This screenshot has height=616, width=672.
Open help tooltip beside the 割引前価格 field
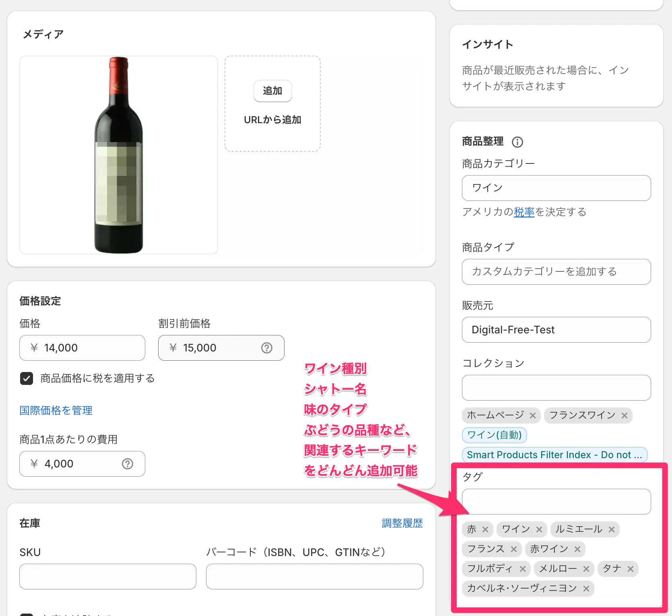tap(266, 347)
